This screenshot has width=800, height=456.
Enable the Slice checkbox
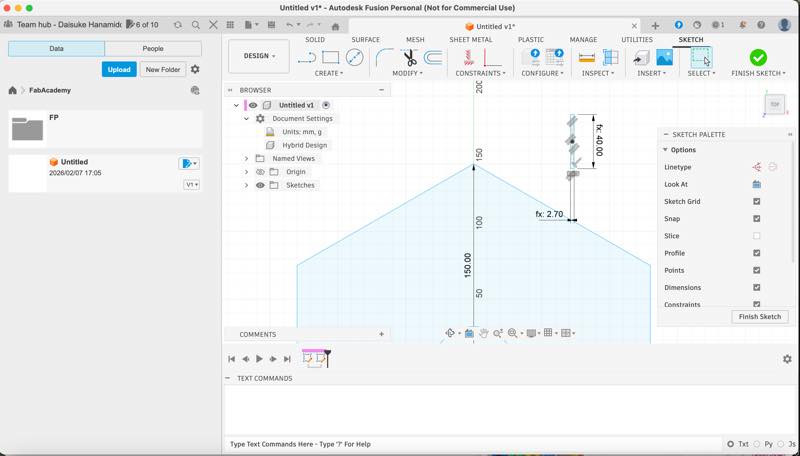(757, 236)
